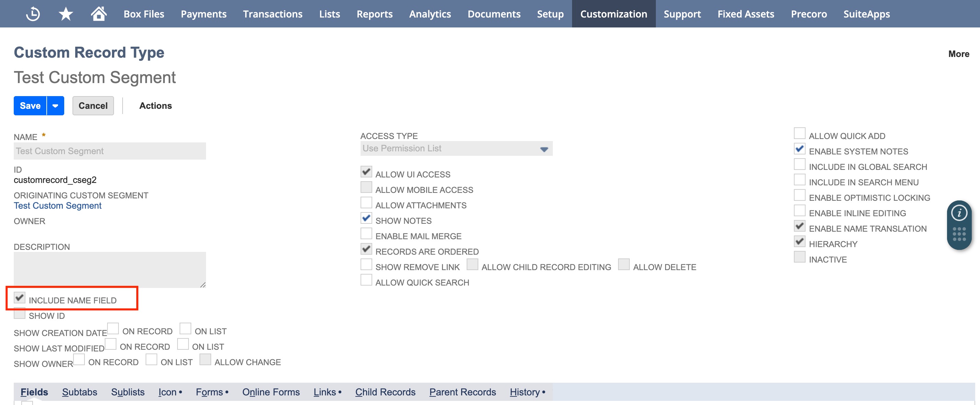Enable Allow Quick Add checkbox
This screenshot has width=980, height=405.
[x=799, y=134]
